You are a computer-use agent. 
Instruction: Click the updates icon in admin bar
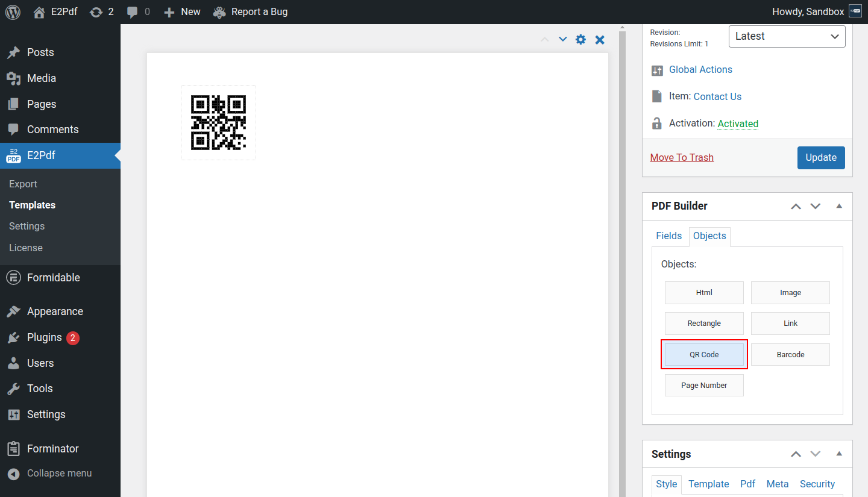click(x=96, y=12)
